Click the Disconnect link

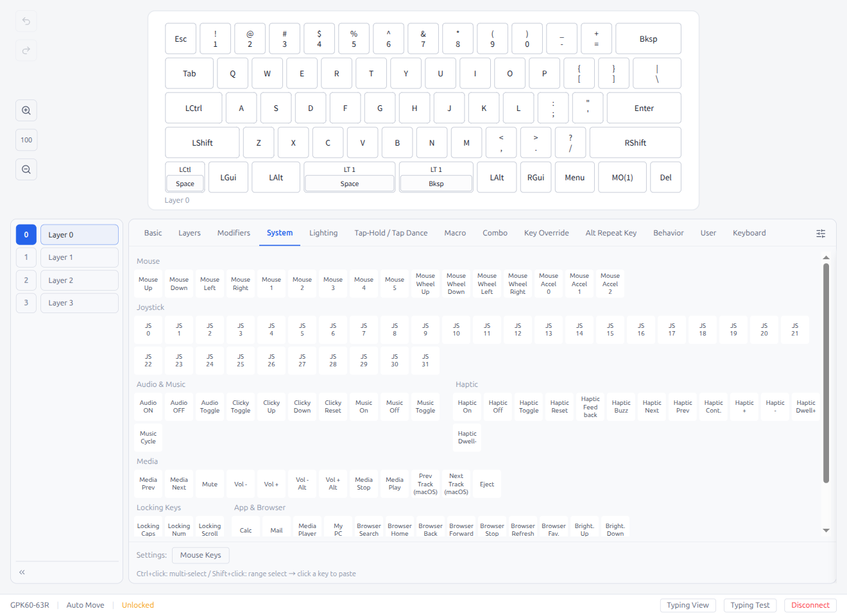tap(810, 604)
